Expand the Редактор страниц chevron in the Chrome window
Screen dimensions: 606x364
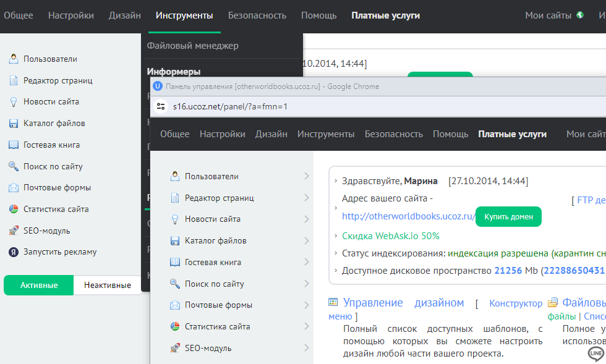pos(307,198)
